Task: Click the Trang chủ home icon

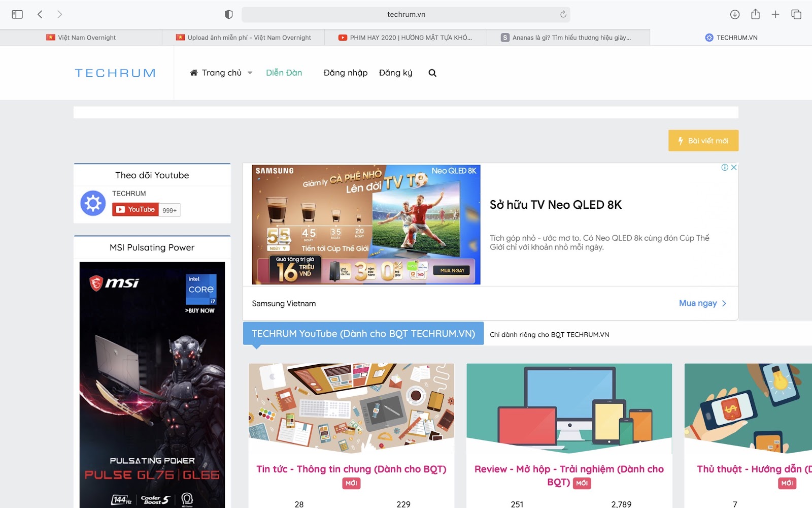Action: (x=194, y=73)
